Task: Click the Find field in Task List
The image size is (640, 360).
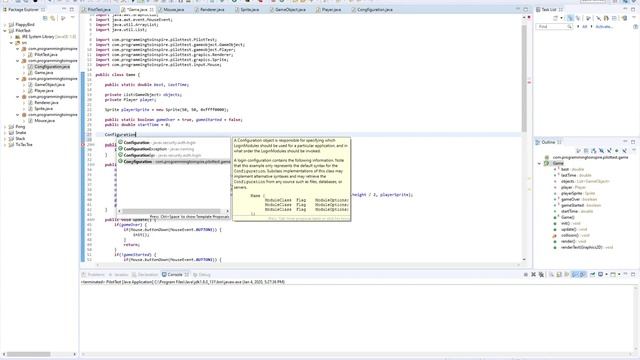Action: (554, 27)
